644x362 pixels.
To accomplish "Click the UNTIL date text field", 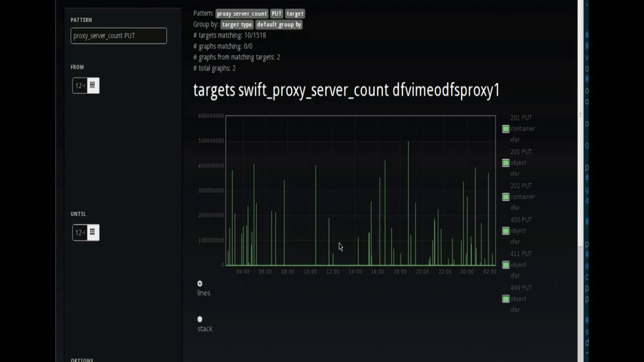I will [x=80, y=232].
